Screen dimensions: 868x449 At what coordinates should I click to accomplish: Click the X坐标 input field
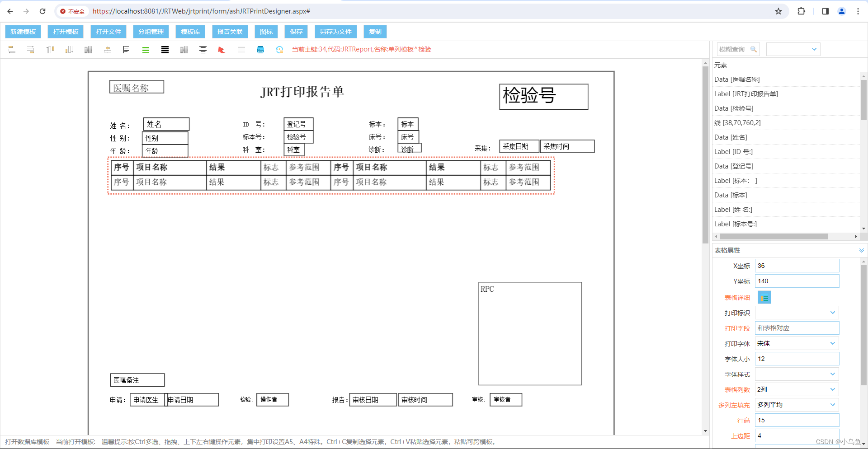point(797,266)
